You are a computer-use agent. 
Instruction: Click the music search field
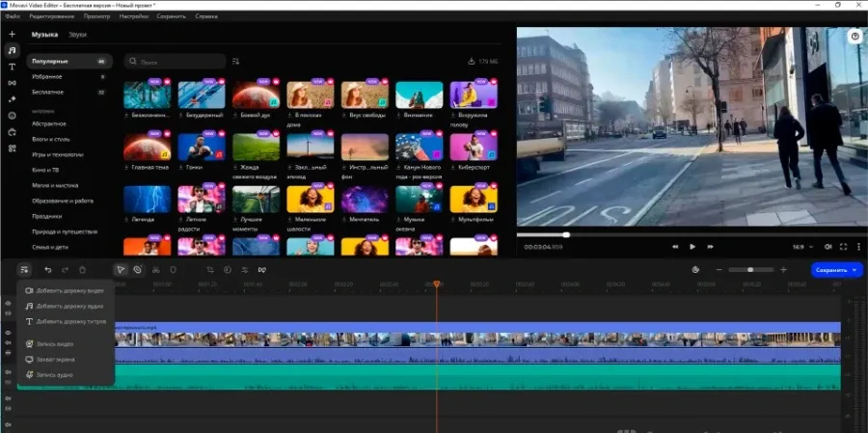click(175, 62)
